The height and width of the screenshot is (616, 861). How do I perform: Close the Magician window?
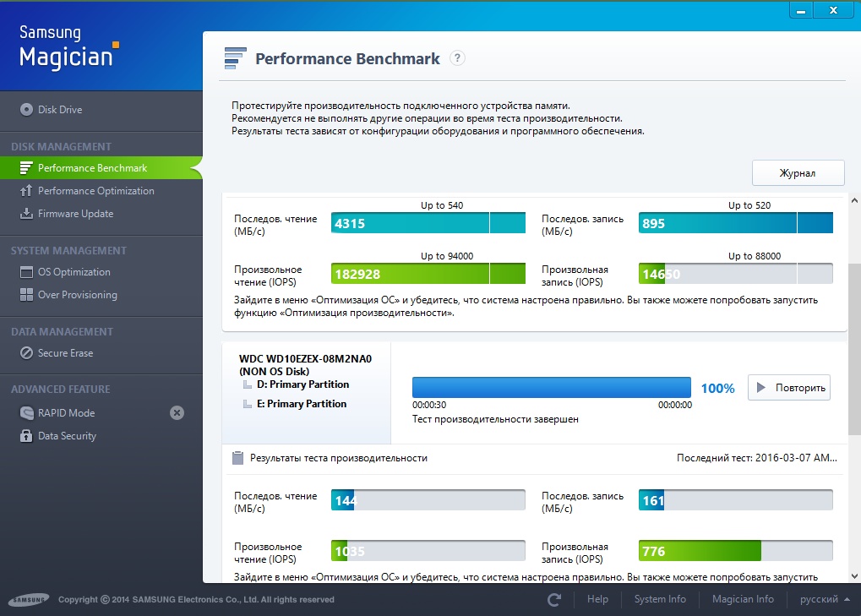pos(834,10)
